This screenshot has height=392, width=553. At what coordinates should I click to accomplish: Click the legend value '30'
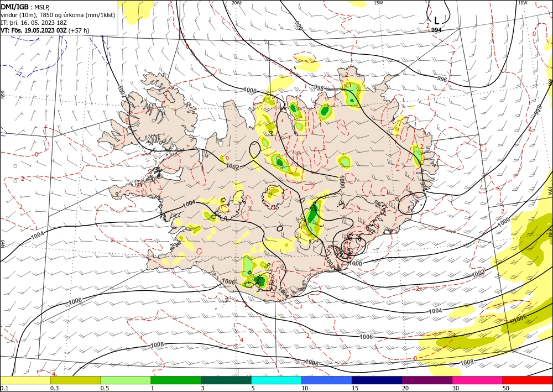tap(456, 388)
